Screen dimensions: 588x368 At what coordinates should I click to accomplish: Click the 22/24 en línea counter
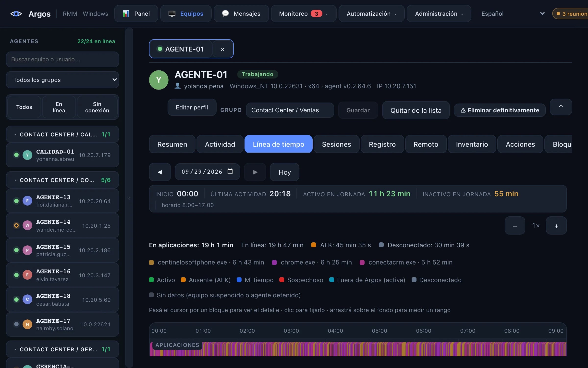(x=96, y=41)
